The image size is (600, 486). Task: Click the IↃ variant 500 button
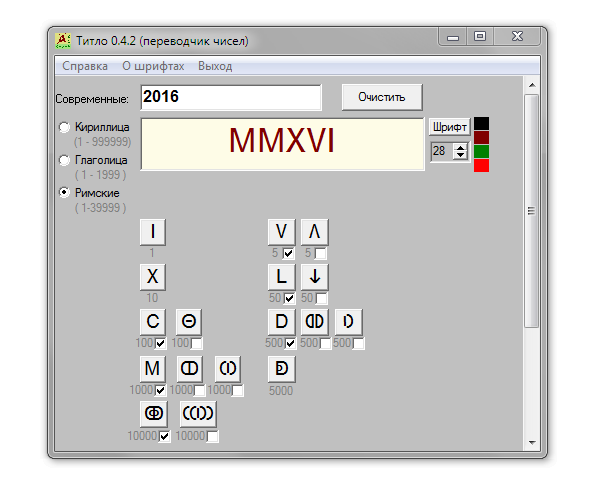tap(348, 321)
